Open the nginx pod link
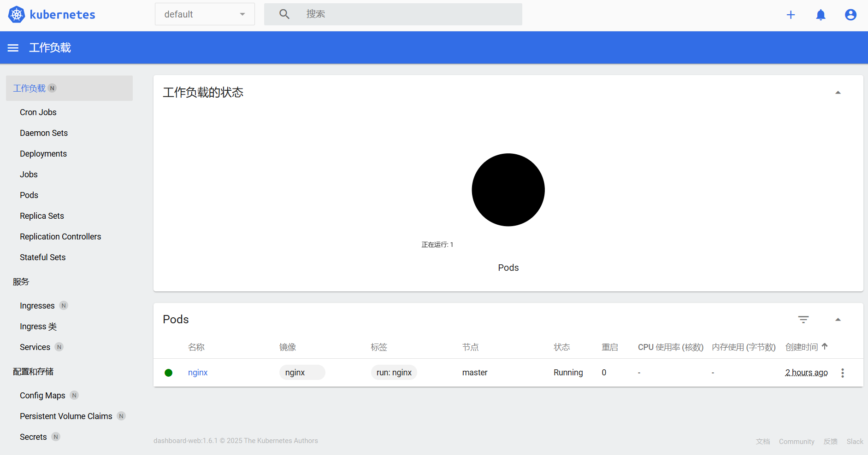 198,373
